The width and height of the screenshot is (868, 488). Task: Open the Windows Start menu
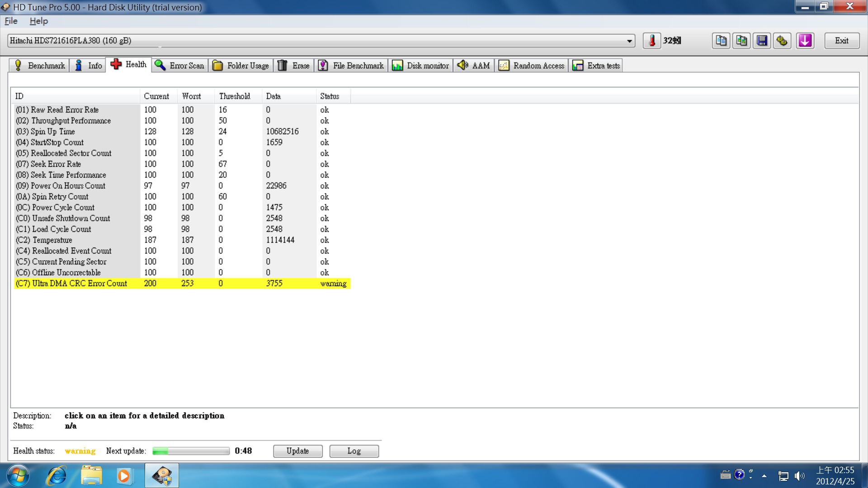coord(18,476)
